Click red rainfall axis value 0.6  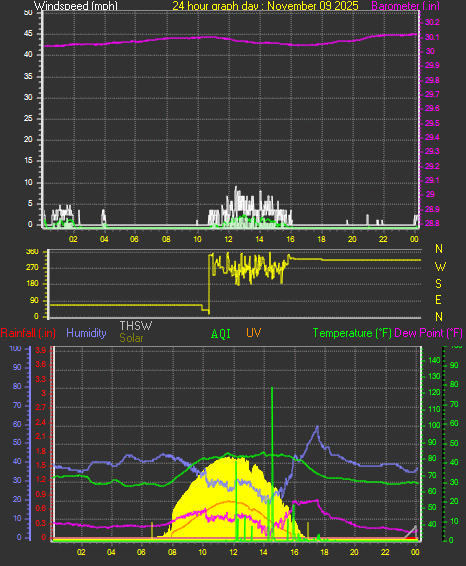coord(41,508)
